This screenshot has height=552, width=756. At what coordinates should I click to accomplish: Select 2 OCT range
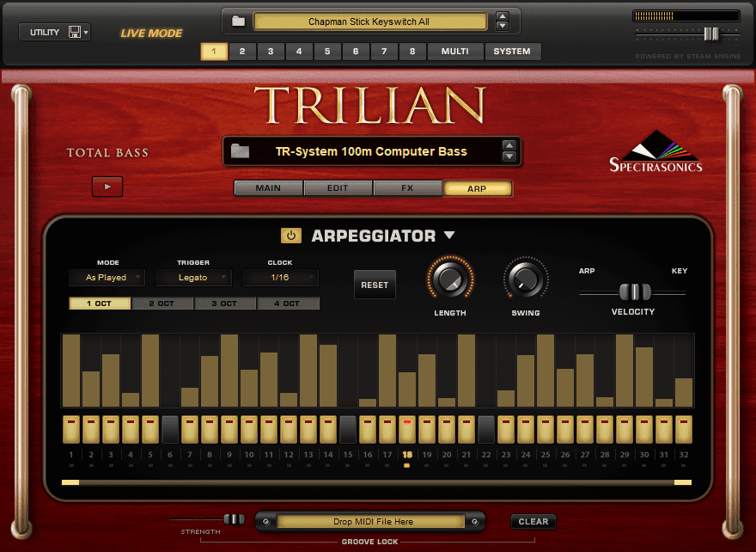162,304
